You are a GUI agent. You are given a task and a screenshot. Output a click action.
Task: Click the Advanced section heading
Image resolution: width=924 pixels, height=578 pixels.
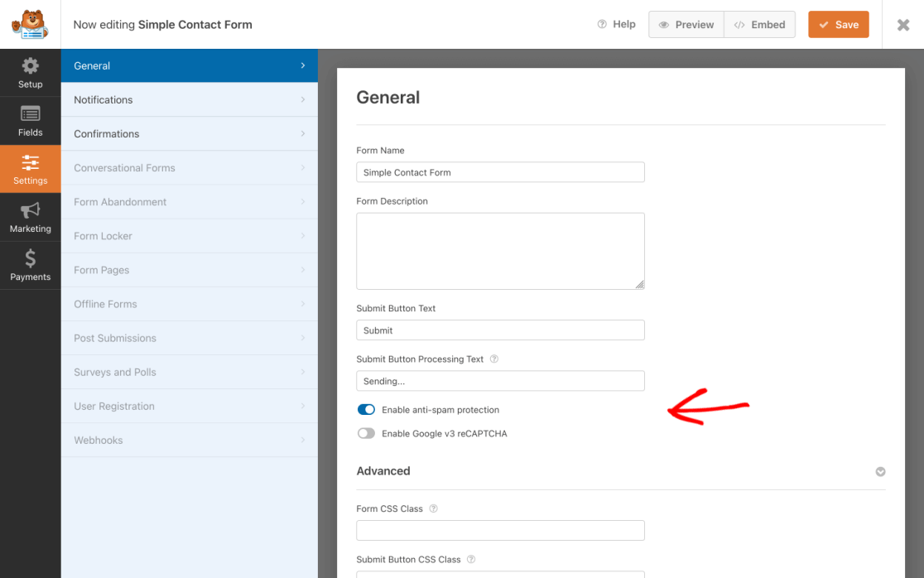(x=383, y=471)
